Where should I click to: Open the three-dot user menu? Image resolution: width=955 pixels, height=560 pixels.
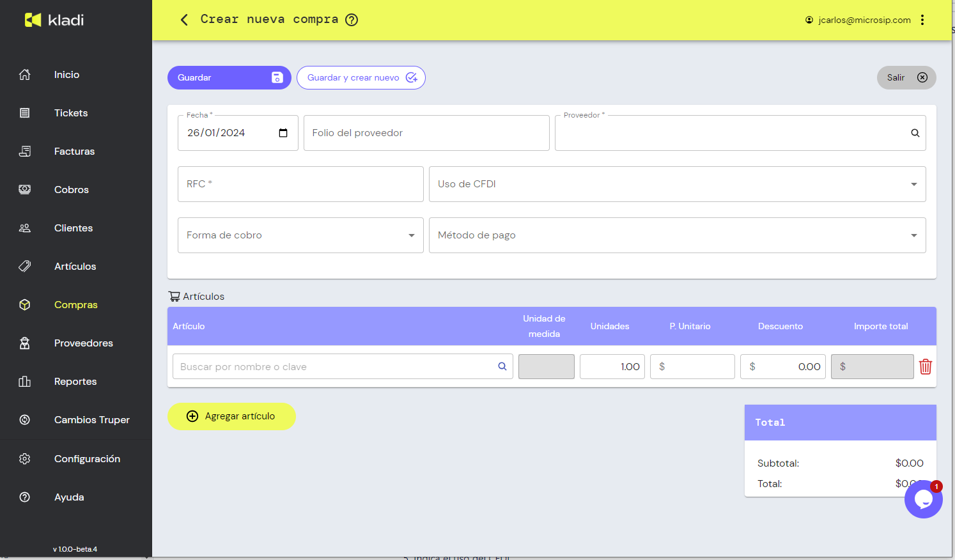tap(922, 20)
